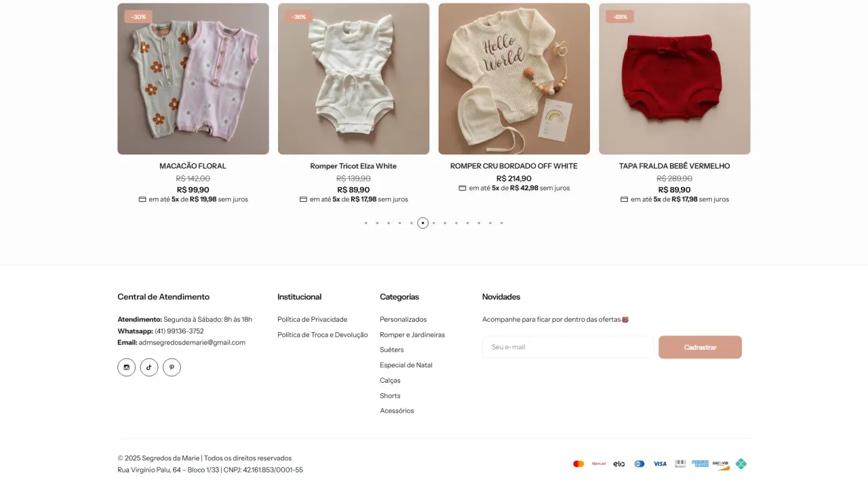Click the Discover payment icon

point(721,464)
